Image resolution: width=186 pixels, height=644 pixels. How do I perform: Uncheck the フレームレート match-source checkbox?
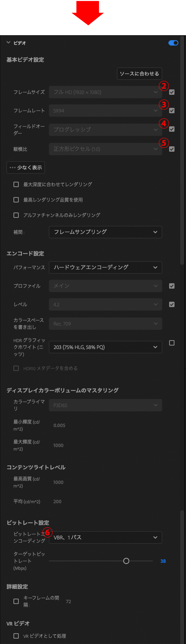tap(172, 111)
